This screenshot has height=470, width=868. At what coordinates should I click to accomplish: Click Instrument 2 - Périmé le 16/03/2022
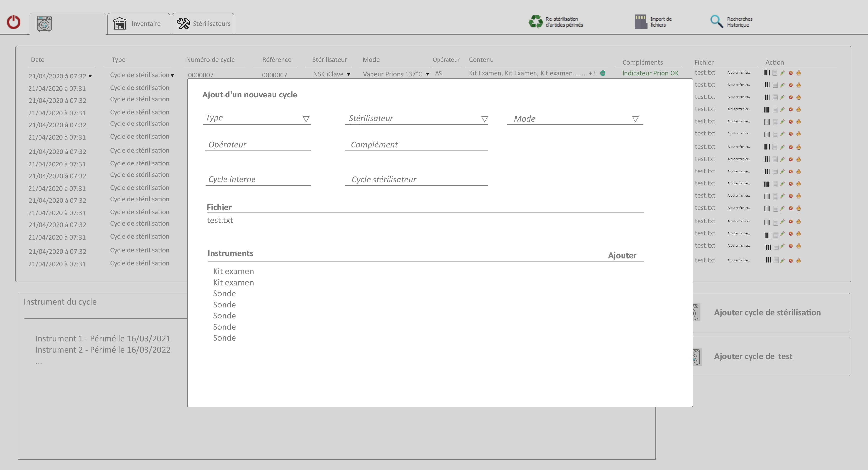103,350
